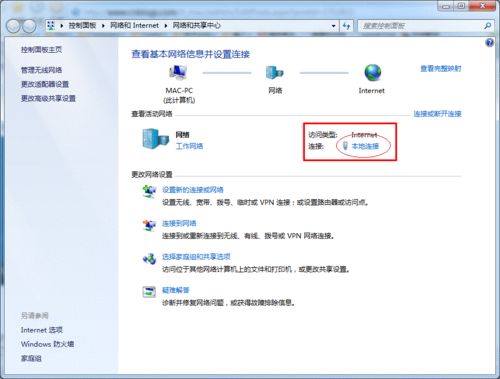500x379 pixels.
Task: Click the Internet label under the globe
Action: click(x=372, y=91)
